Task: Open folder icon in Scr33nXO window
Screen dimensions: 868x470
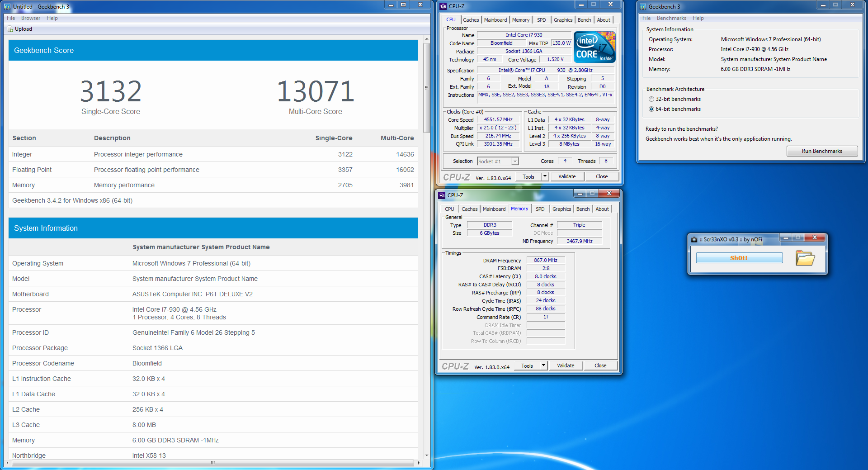Action: (805, 258)
